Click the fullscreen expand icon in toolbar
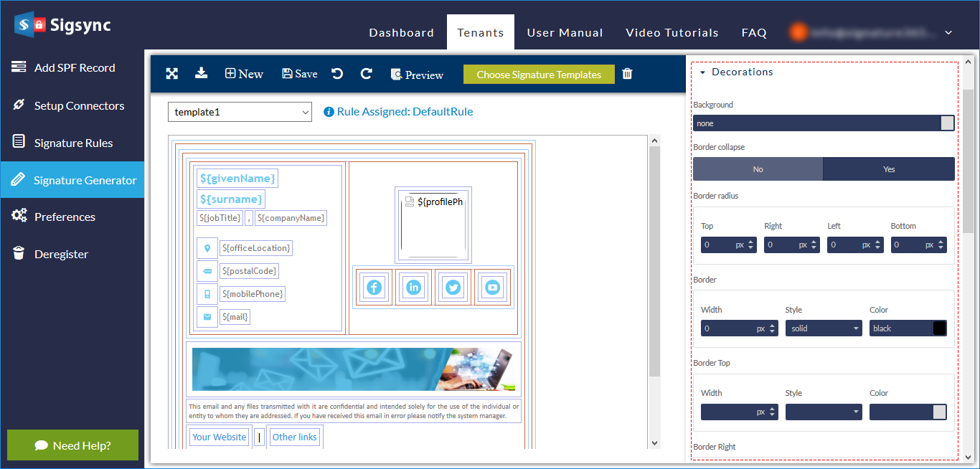The width and height of the screenshot is (980, 469). pos(172,74)
